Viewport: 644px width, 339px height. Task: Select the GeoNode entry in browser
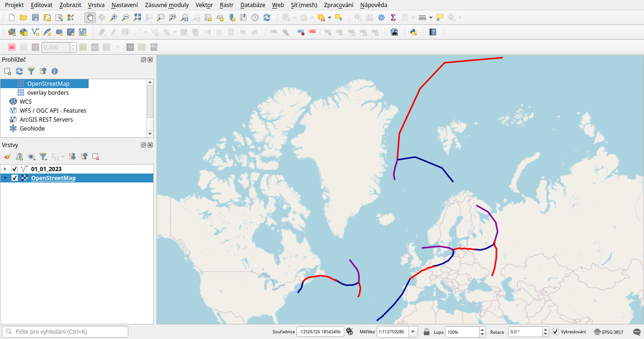[x=32, y=128]
